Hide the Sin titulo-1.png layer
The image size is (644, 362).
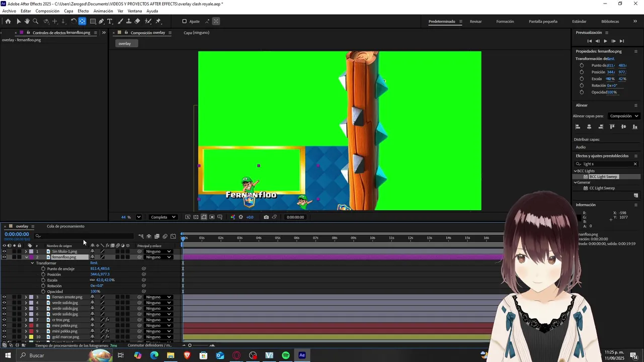click(x=4, y=251)
